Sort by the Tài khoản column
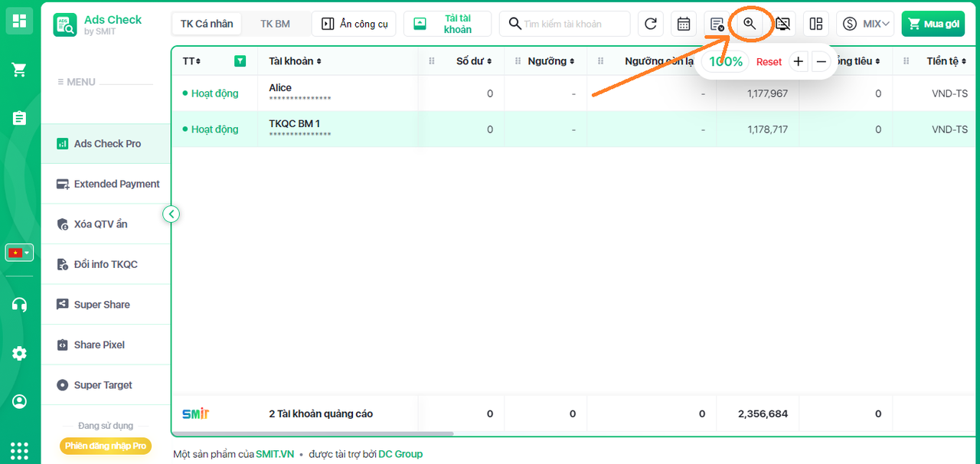Screen dimensions: 980x464 295,61
